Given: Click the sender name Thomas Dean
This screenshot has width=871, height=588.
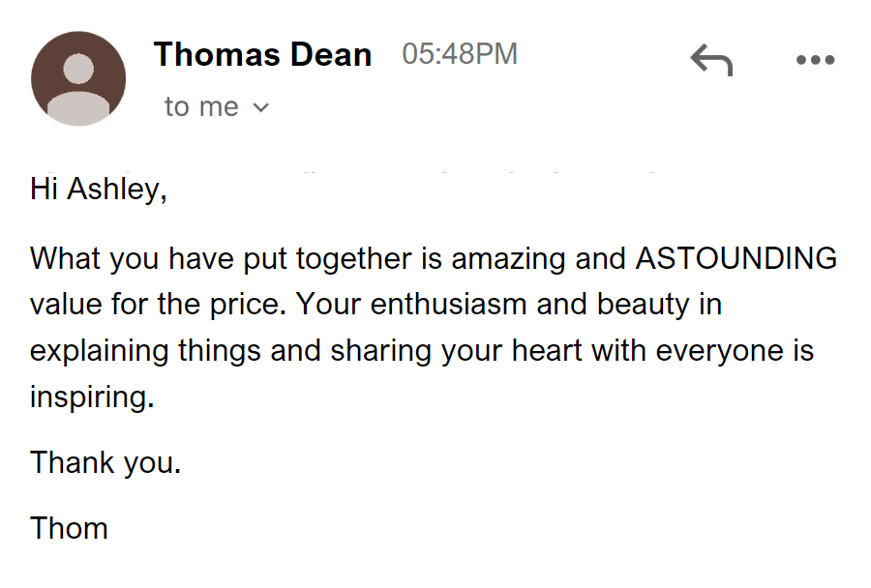Looking at the screenshot, I should [x=262, y=55].
